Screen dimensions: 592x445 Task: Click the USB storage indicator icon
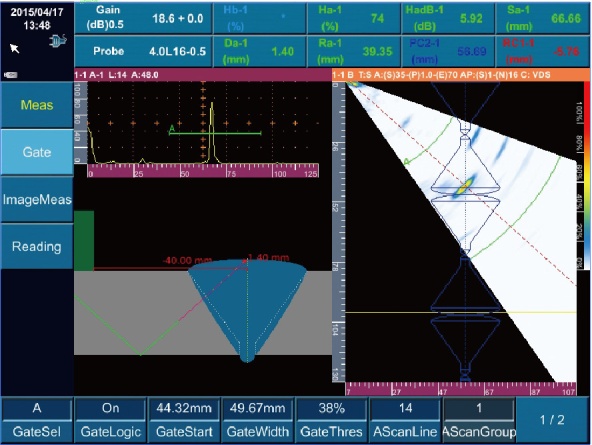pos(11,75)
